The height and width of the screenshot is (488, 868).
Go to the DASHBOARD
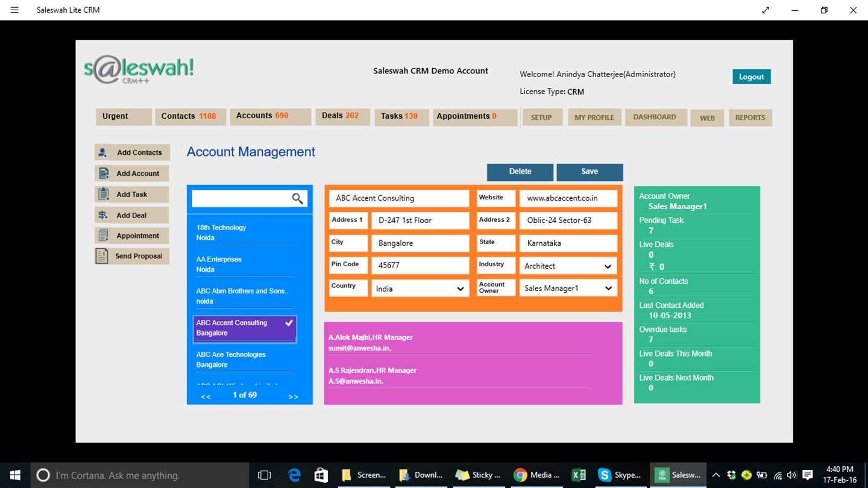(x=655, y=117)
